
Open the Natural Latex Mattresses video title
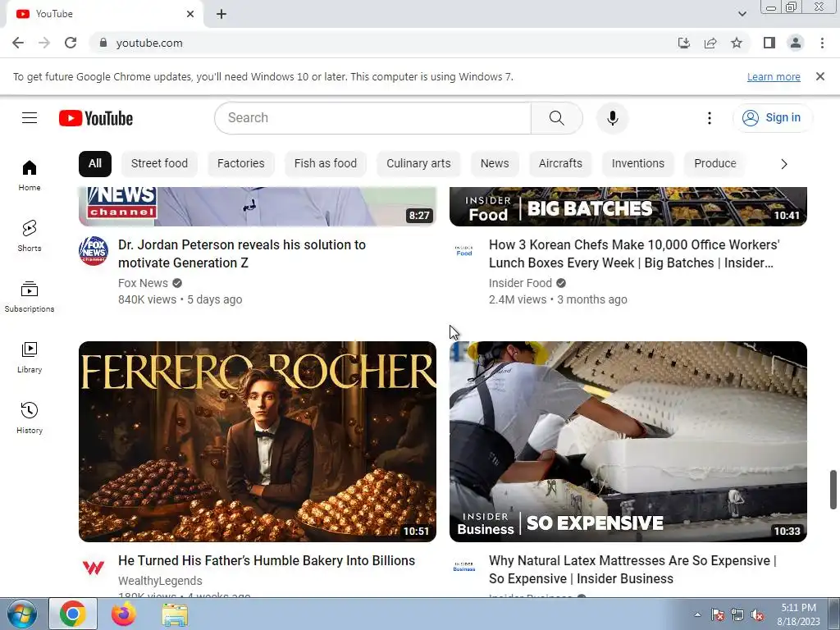click(x=632, y=569)
